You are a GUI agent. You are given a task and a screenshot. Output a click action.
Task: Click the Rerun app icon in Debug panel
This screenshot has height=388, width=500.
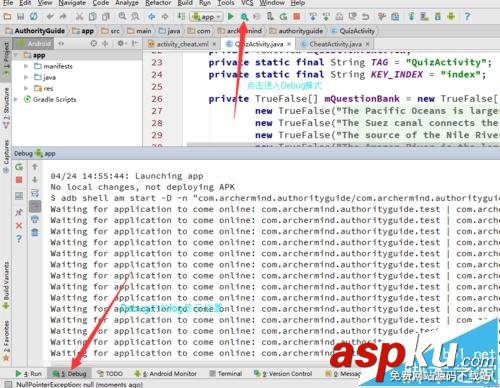[x=19, y=167]
